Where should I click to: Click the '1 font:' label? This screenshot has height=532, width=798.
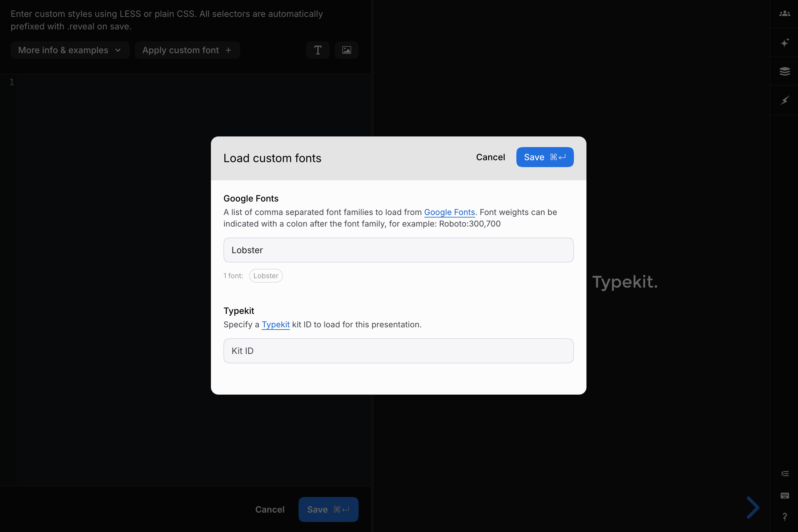[233, 276]
